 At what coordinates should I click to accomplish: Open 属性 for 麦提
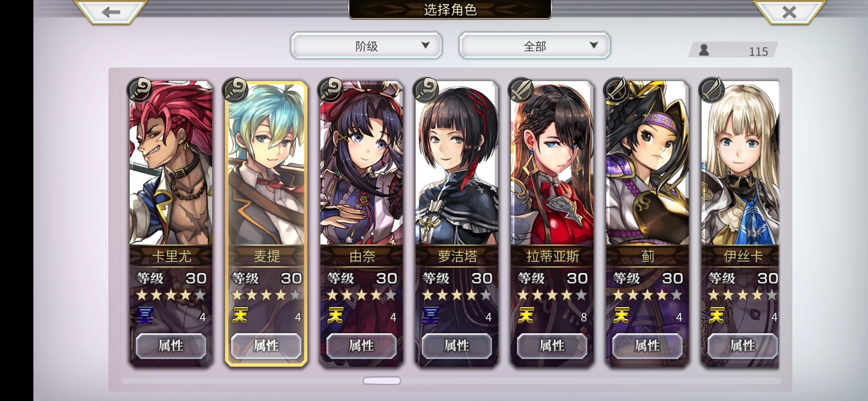tap(266, 346)
